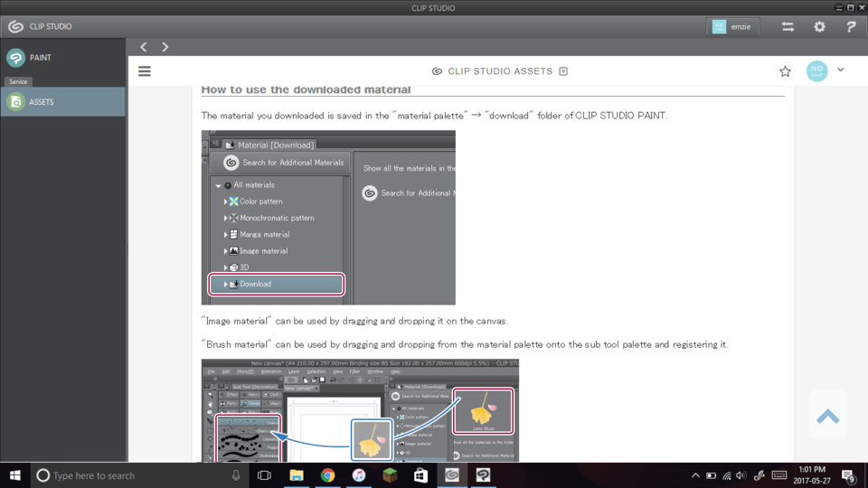Select ASSETS in the sidebar
This screenshot has height=488, width=868.
(62, 102)
